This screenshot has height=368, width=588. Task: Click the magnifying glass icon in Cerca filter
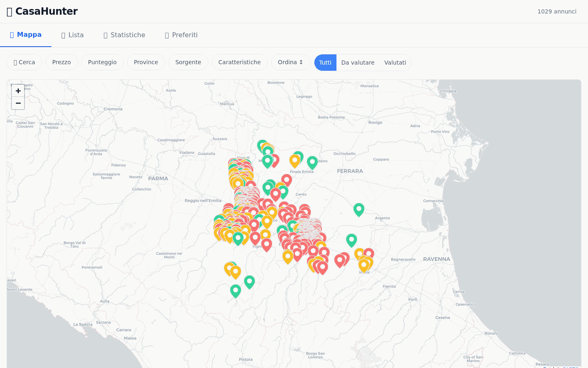pyautogui.click(x=14, y=62)
